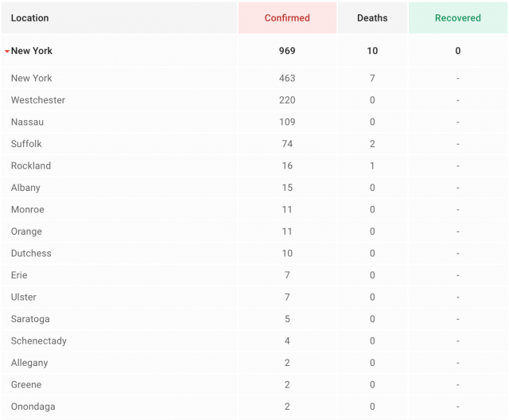
Task: Select the Orange county row
Action: point(26,231)
